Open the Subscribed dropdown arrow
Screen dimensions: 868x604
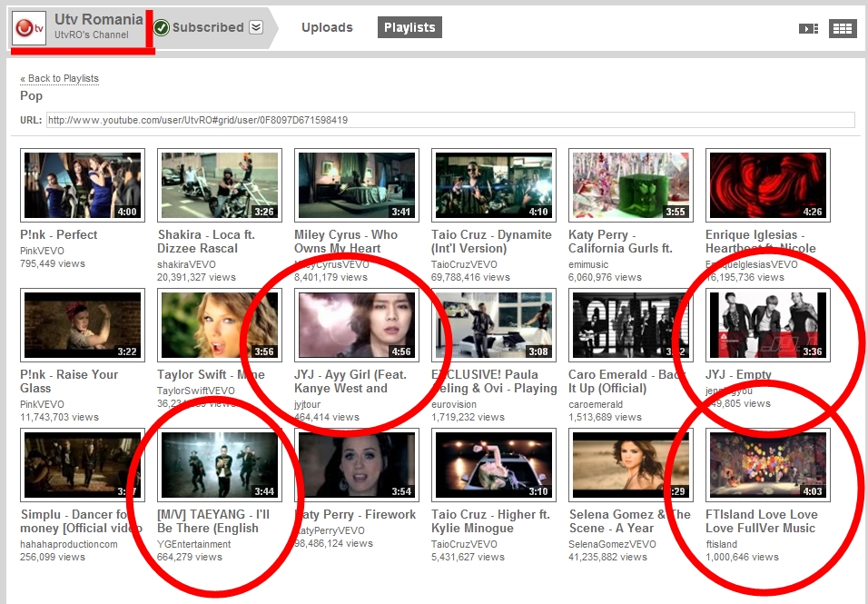(256, 27)
